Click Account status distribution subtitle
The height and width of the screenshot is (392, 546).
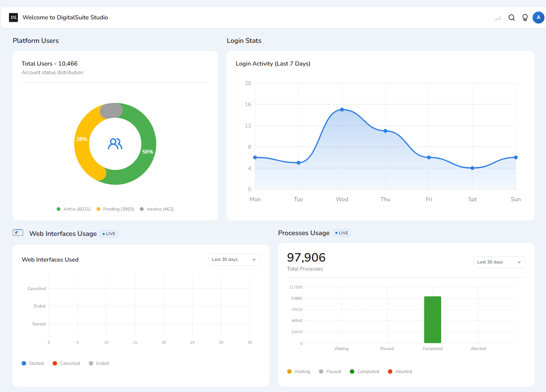click(x=52, y=73)
